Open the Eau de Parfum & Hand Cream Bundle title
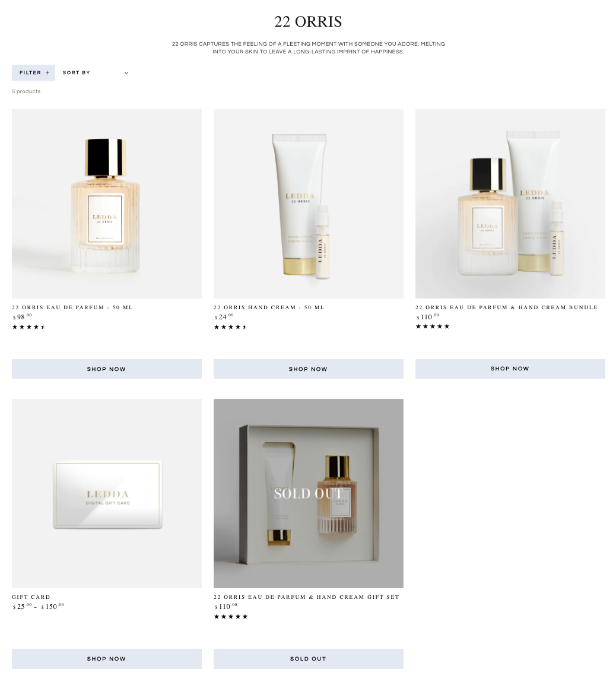Viewport: 616px width, 679px height. click(506, 307)
